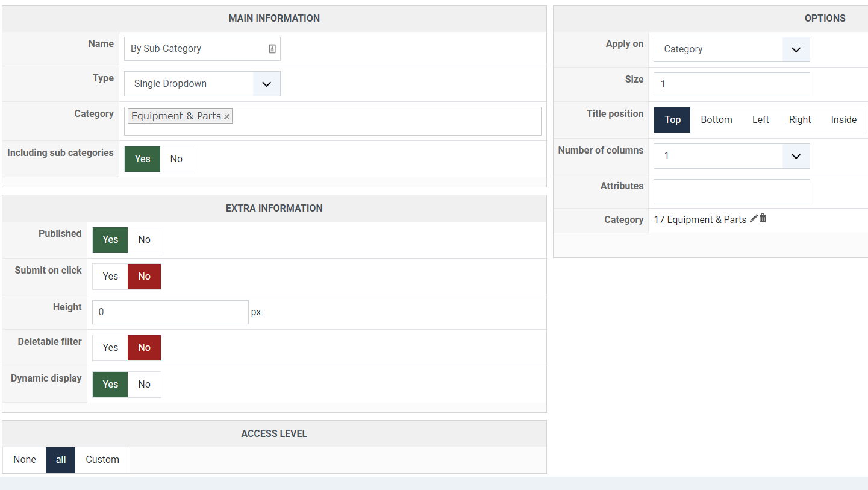Set Title position to Left

pyautogui.click(x=760, y=120)
